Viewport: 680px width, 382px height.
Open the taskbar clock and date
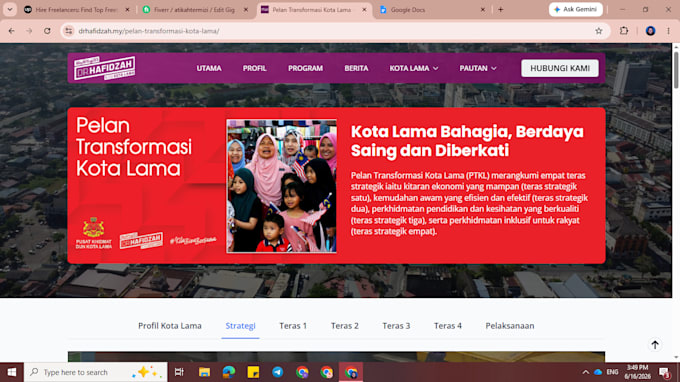(x=637, y=372)
